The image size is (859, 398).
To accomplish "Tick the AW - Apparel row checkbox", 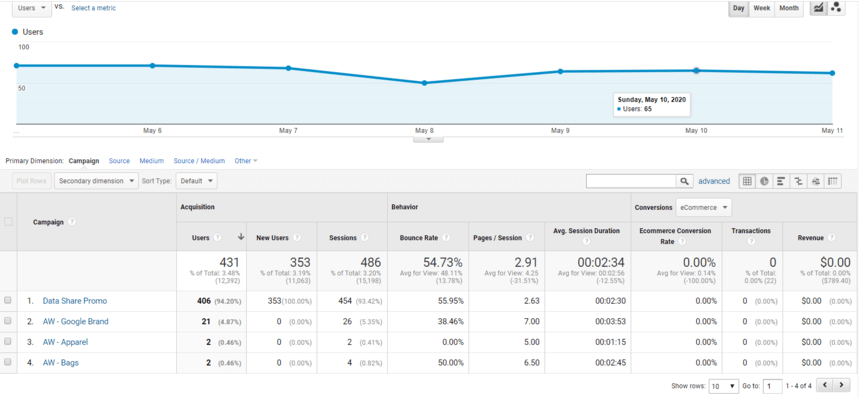I will [x=8, y=342].
